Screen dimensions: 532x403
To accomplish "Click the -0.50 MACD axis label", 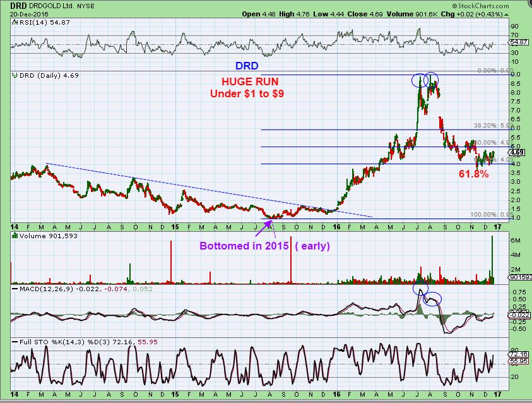I will click(519, 329).
